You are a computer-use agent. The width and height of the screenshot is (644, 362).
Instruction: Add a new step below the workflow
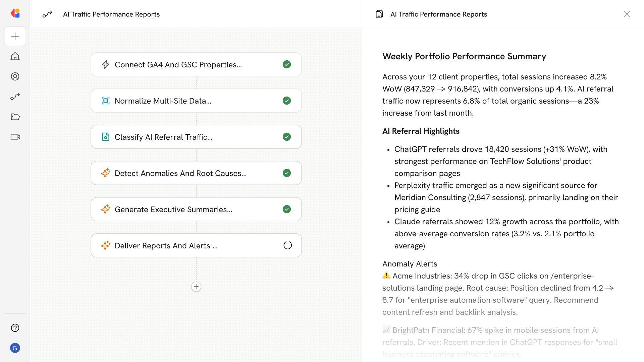coord(196,287)
